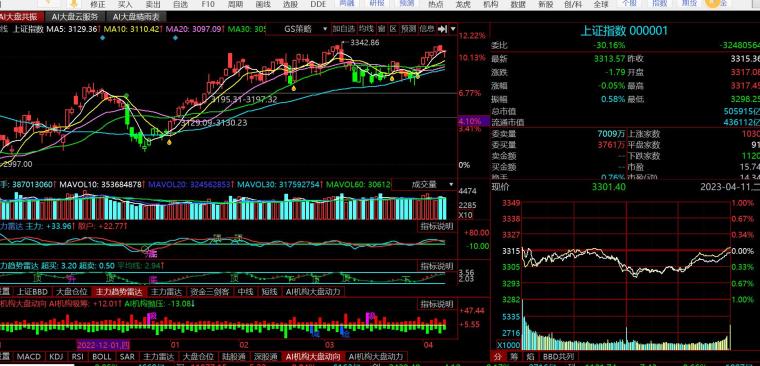The height and width of the screenshot is (366, 760).
Task: Open the GS策略 strategy dropdown
Action: 298,29
